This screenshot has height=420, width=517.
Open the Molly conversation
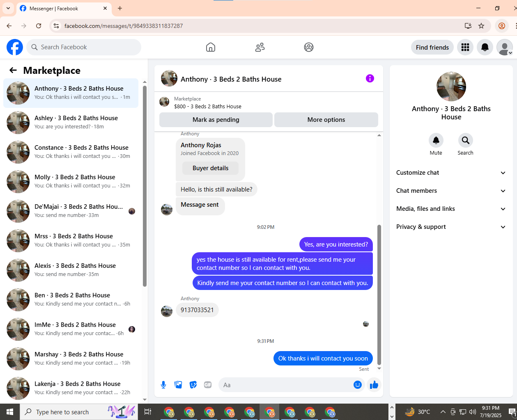[71, 182]
